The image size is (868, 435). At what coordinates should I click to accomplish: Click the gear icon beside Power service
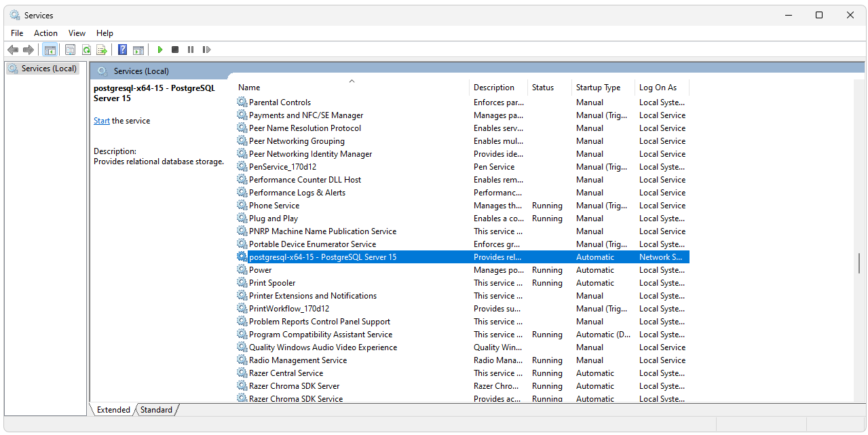242,270
